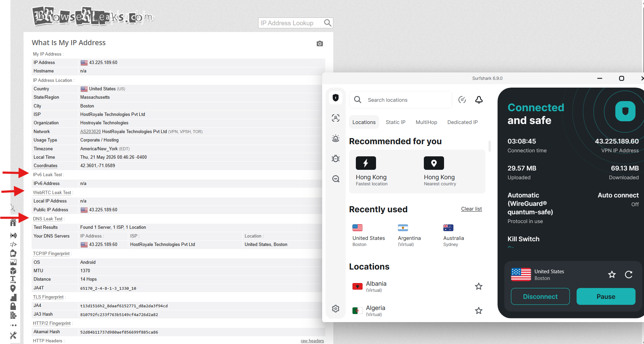Viewport: 644px width, 344px height.
Task: Open the TLS Fingerprint link
Action: [x=48, y=297]
